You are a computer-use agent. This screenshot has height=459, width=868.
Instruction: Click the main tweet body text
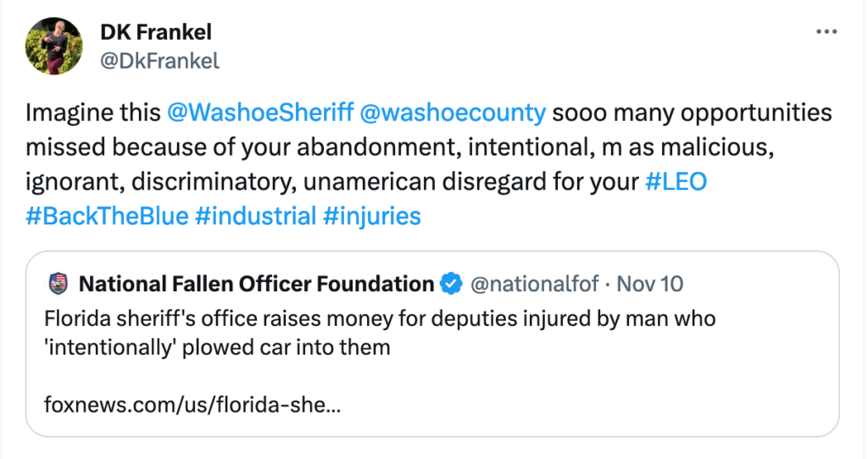428,164
